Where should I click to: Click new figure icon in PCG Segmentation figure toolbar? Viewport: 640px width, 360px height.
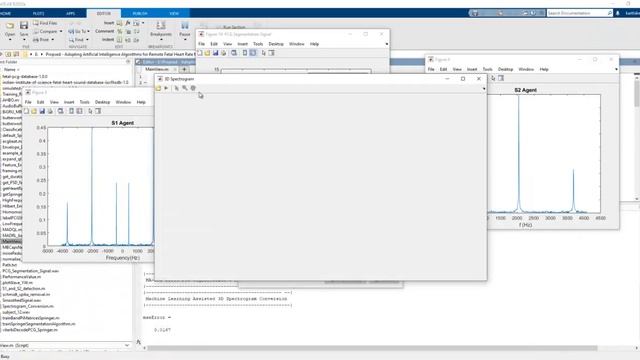(x=200, y=53)
